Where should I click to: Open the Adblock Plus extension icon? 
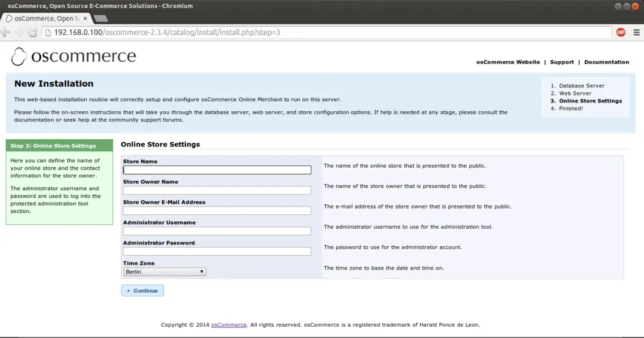point(621,33)
